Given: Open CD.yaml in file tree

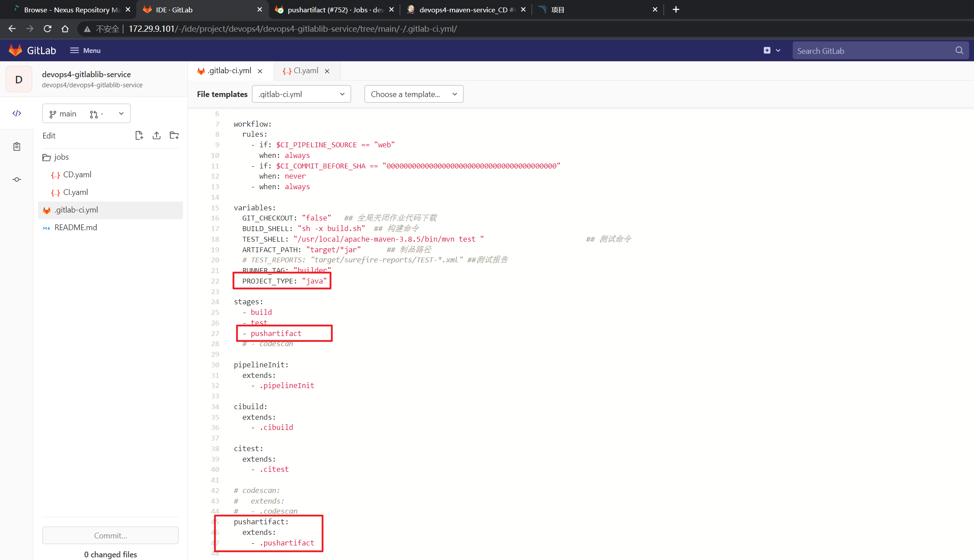Looking at the screenshot, I should [111, 175].
